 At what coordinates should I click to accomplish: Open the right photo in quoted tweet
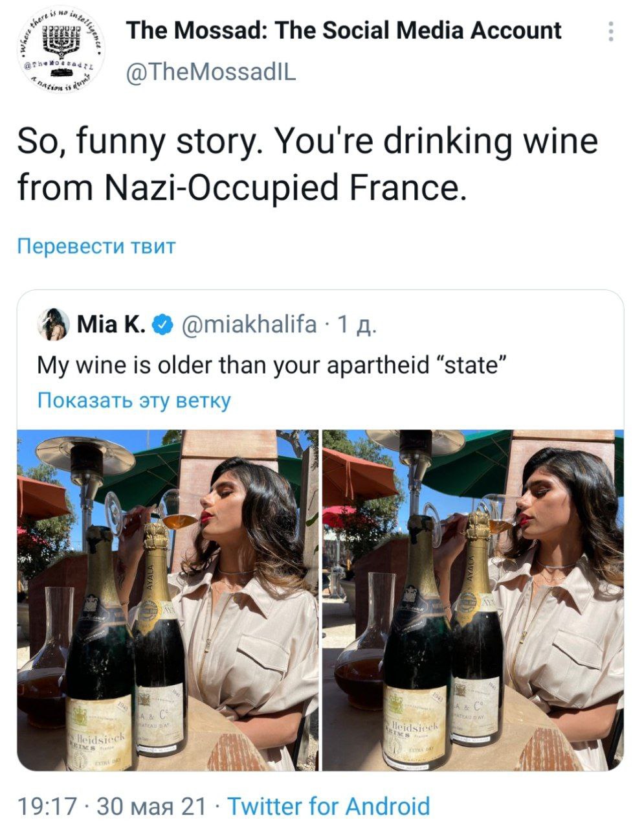tap(472, 599)
